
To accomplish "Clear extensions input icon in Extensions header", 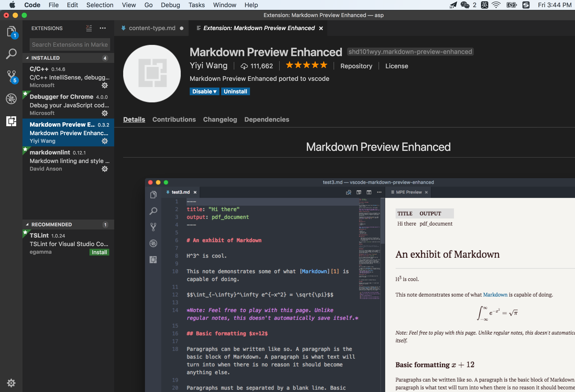I will coord(89,28).
